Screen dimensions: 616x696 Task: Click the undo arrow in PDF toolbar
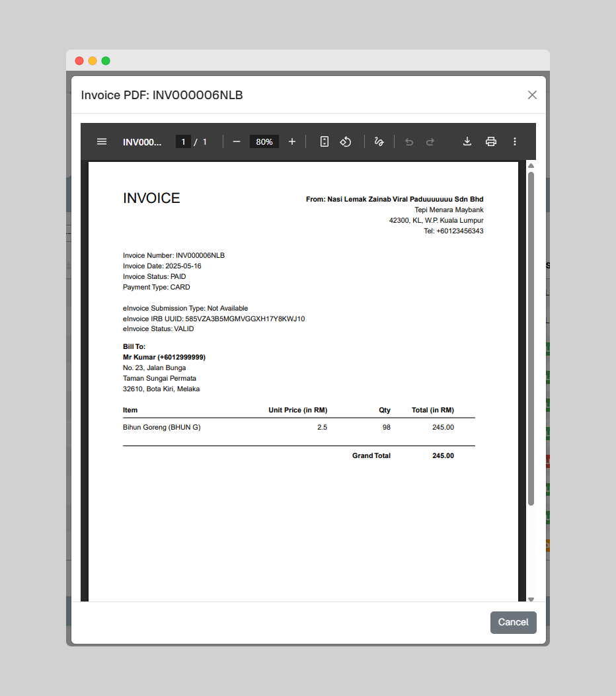409,141
